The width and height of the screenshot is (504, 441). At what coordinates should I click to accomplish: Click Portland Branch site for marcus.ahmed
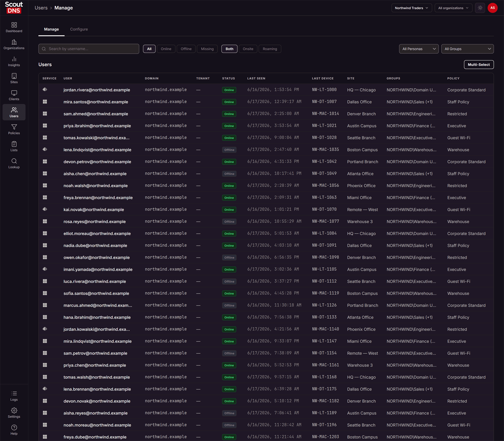tap(362, 305)
